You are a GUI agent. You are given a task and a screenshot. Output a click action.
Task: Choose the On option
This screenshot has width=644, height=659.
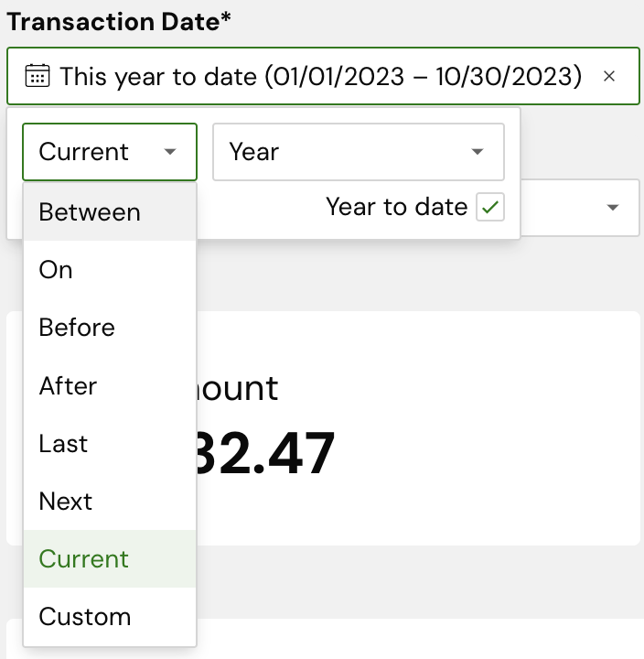point(56,270)
